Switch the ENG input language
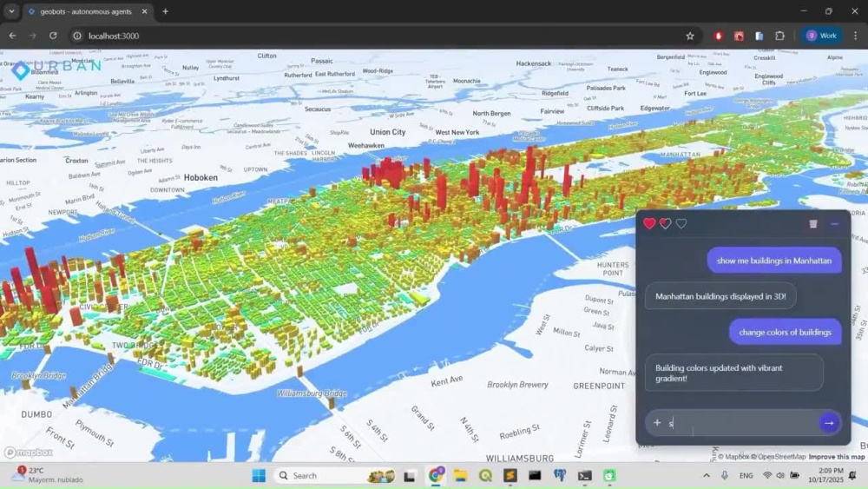Image resolution: width=868 pixels, height=489 pixels. (x=746, y=475)
